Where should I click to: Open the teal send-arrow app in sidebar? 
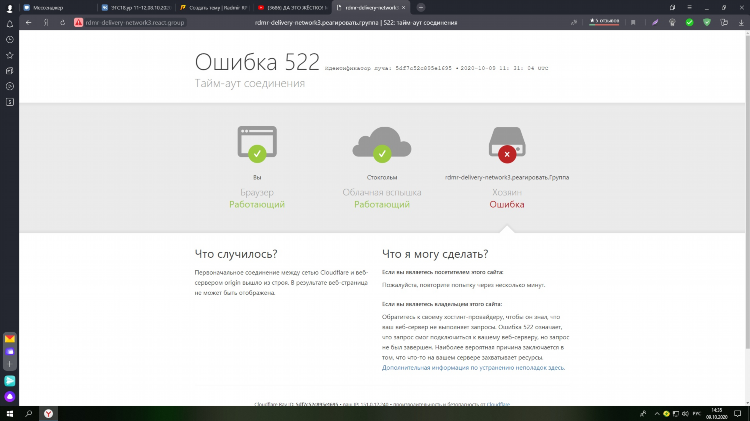point(10,381)
